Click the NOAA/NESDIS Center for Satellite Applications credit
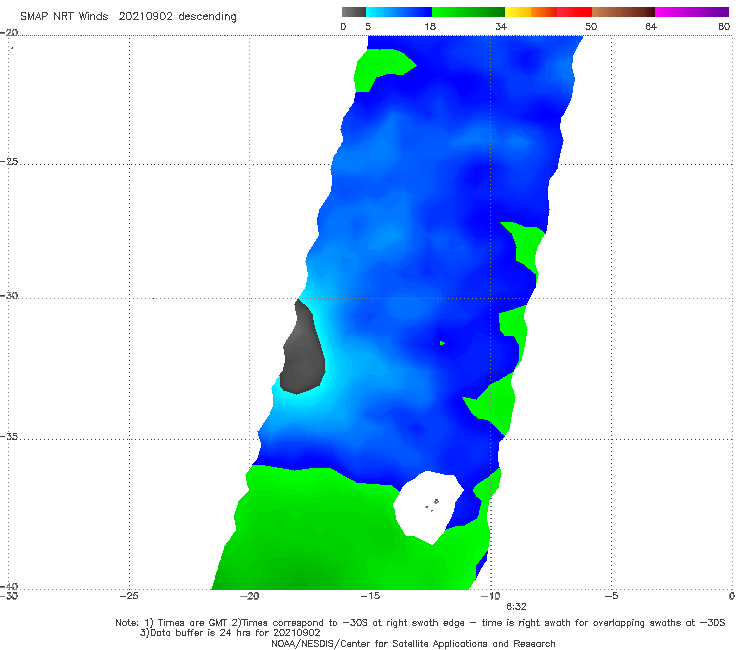Screen dimensions: 740x650 pyautogui.click(x=413, y=643)
